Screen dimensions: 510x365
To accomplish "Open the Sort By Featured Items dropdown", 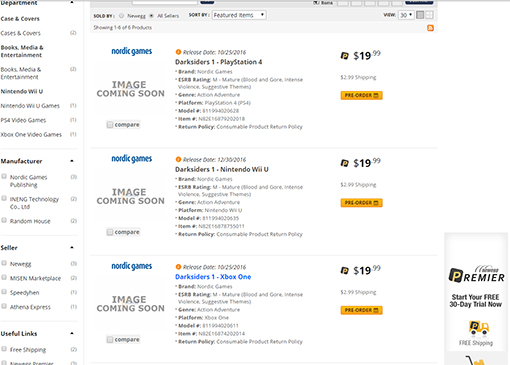I will coord(239,15).
